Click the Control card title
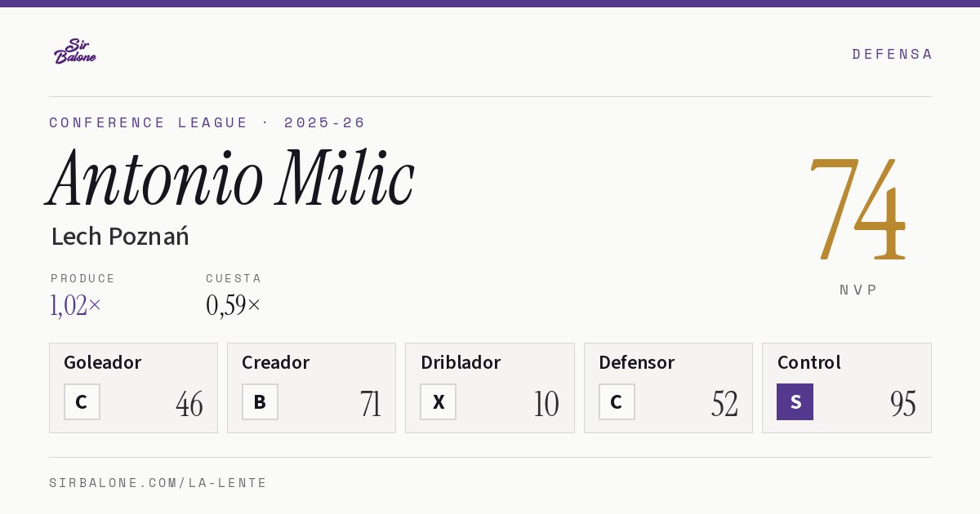This screenshot has height=514, width=980. 809,362
